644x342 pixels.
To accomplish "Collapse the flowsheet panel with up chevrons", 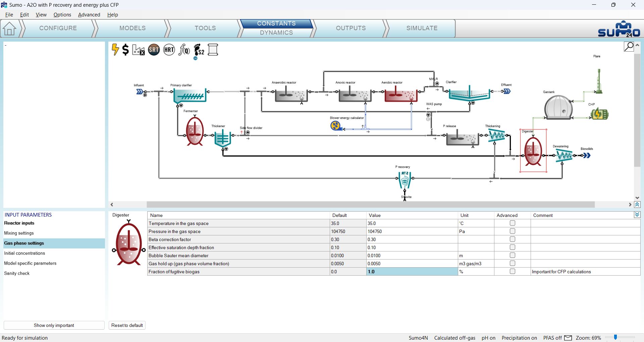I will point(637,205).
